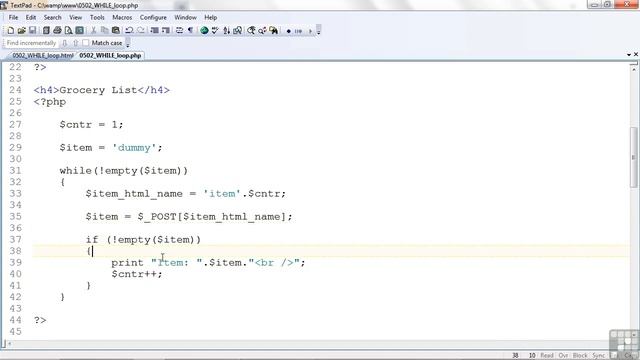Click '$cntr = 1;' on line 27

click(x=91, y=124)
